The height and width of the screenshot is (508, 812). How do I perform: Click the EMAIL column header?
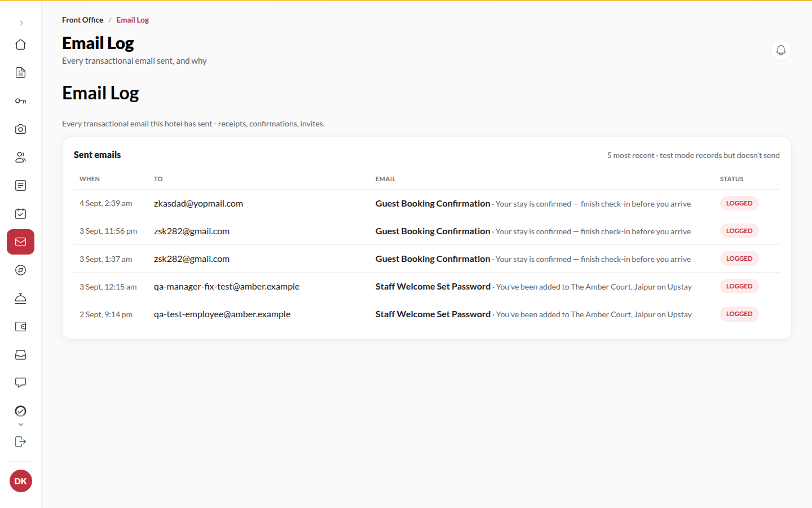386,179
